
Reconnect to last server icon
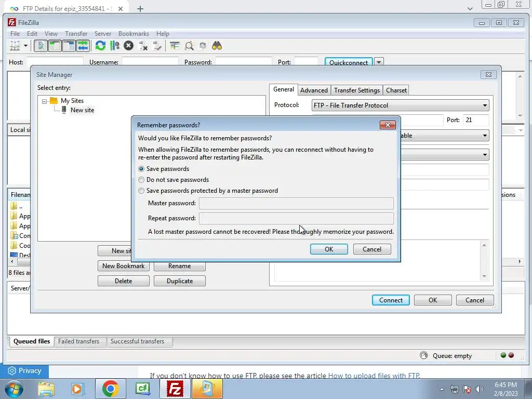157,46
